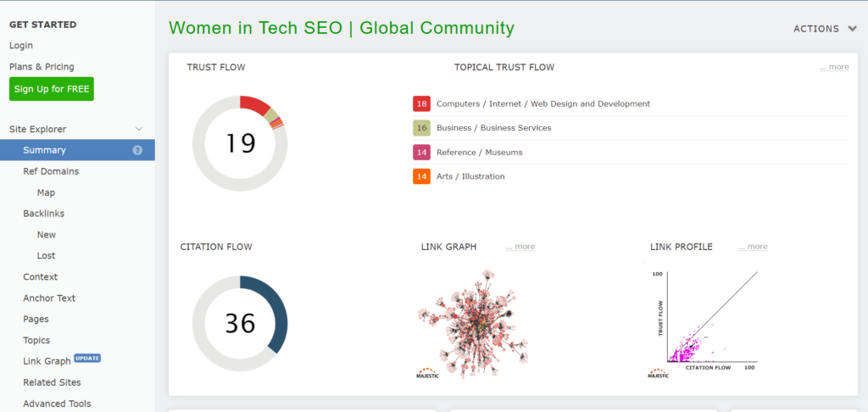Click Sign Up for FREE button
The height and width of the screenshot is (412, 868).
(x=52, y=89)
